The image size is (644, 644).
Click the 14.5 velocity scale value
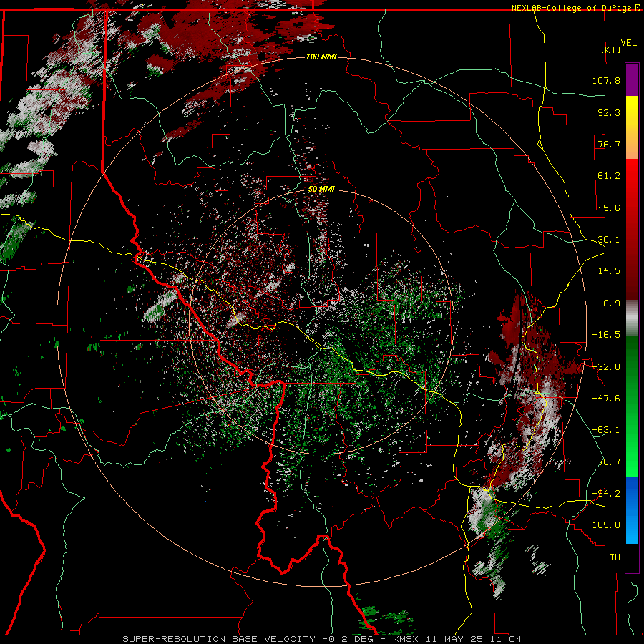coord(609,271)
